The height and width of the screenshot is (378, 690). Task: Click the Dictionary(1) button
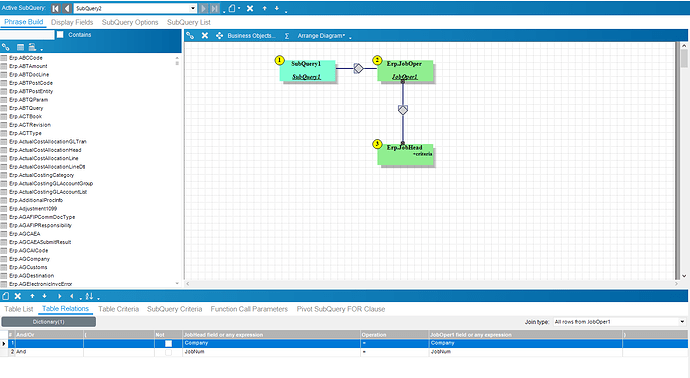click(x=48, y=322)
